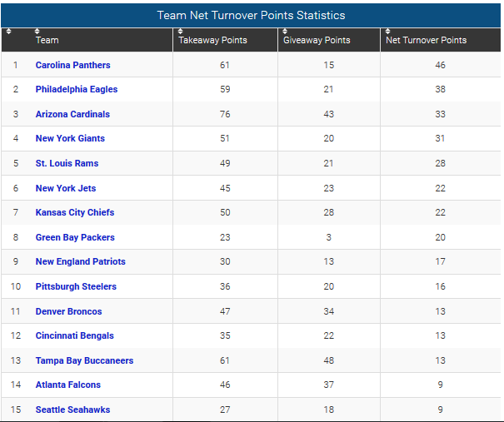Open Pittsburgh Steelers team link
This screenshot has height=422, width=504.
[76, 286]
